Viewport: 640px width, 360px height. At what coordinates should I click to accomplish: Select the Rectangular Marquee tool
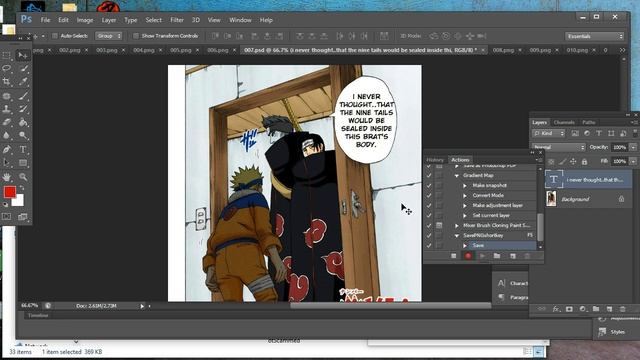7,55
